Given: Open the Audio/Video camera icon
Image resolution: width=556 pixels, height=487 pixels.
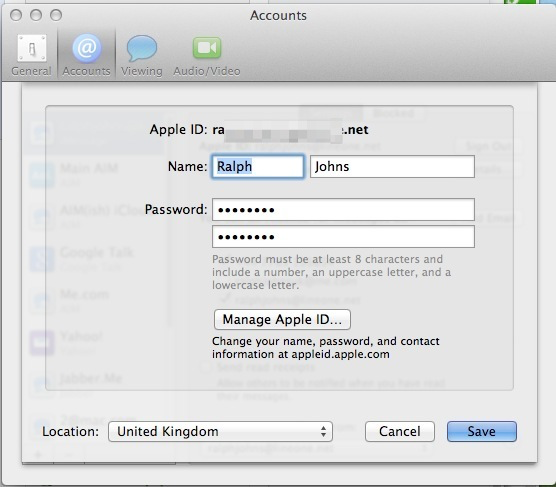Looking at the screenshot, I should point(207,48).
